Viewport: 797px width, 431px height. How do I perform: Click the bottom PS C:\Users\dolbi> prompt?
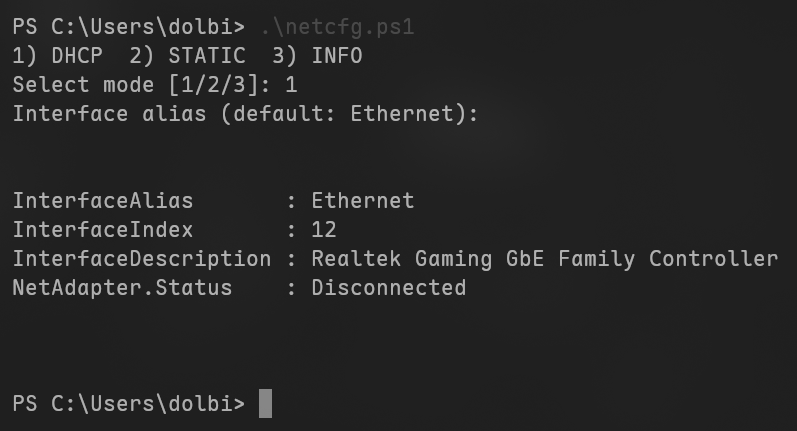(128, 404)
